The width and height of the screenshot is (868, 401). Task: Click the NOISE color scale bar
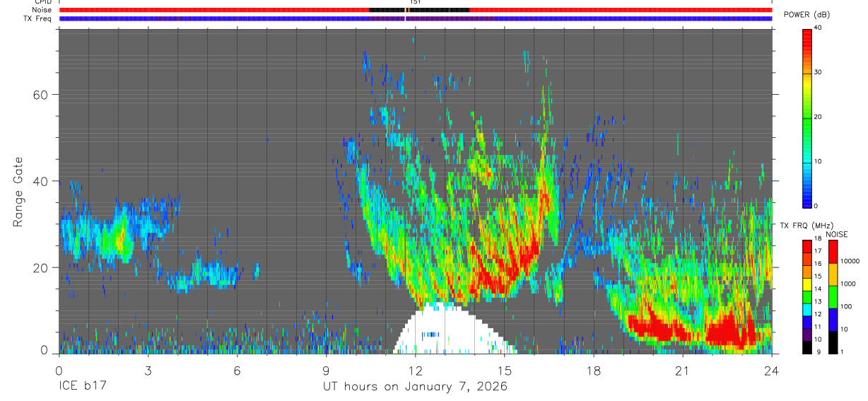click(833, 297)
